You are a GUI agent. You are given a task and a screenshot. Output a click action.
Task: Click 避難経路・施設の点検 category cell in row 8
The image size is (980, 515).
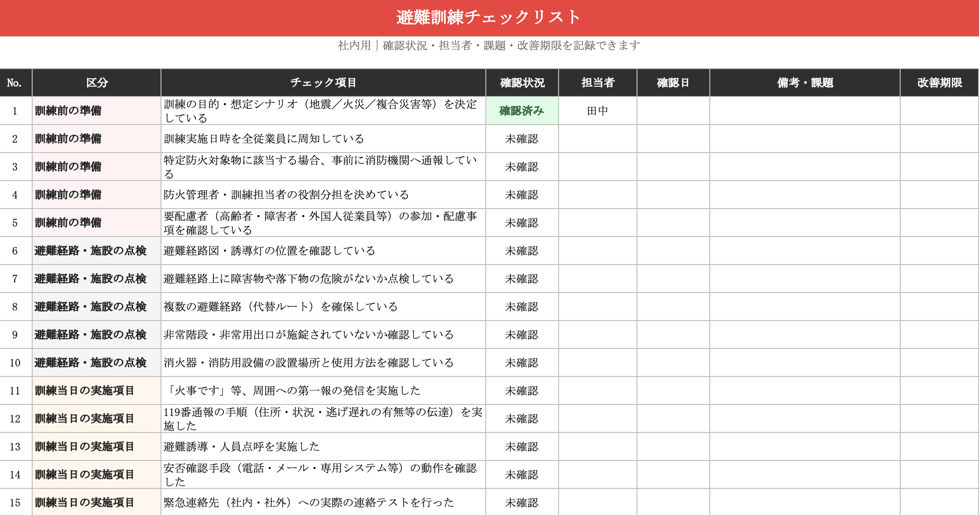point(97,306)
